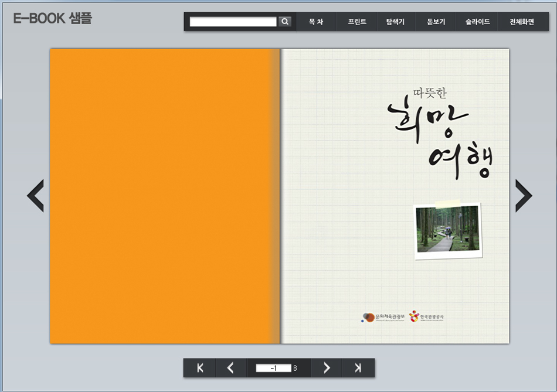This screenshot has width=557, height=392.
Task: Open the 탐색기 page explorer
Action: [395, 22]
